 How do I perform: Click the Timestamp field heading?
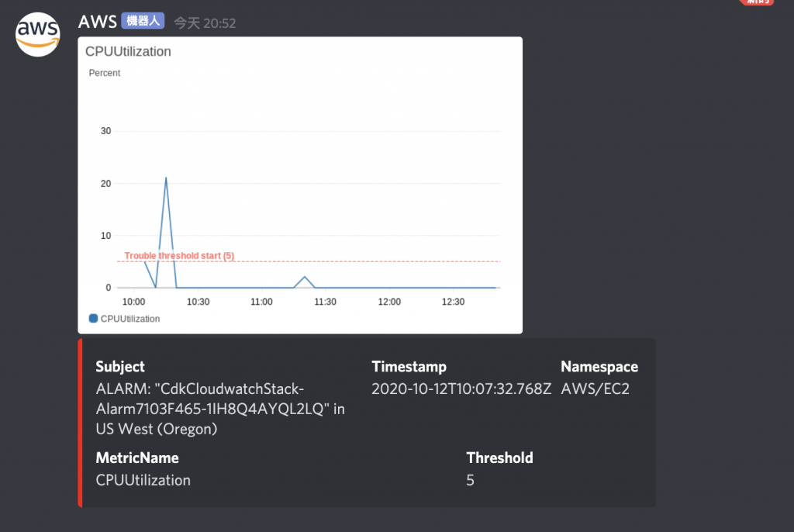[x=409, y=366]
